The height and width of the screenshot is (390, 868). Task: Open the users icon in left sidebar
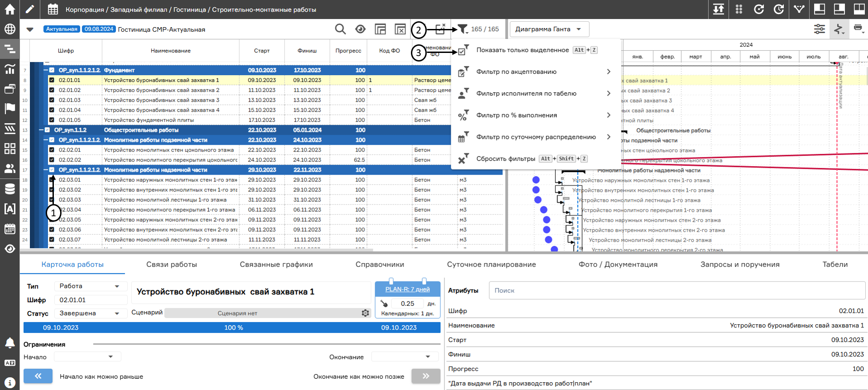pos(10,168)
